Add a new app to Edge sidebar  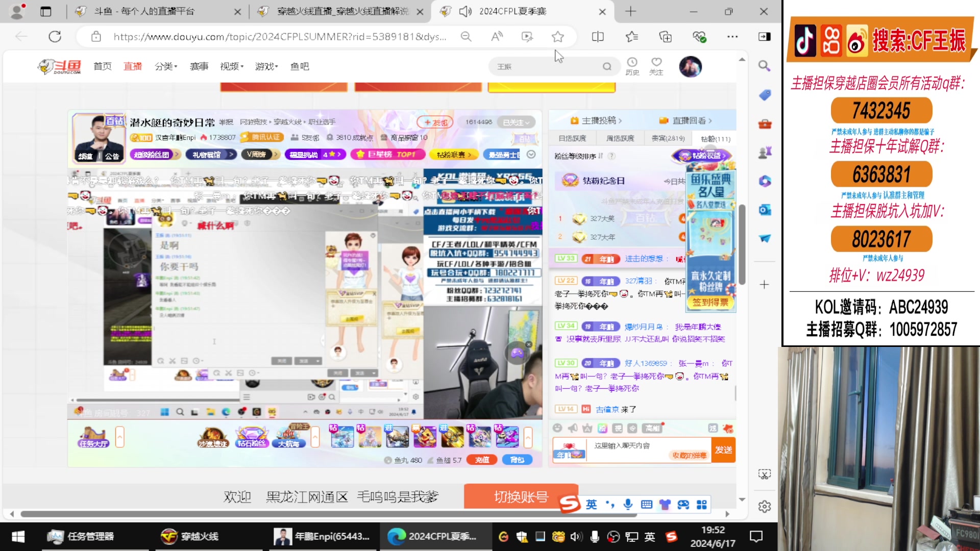764,285
